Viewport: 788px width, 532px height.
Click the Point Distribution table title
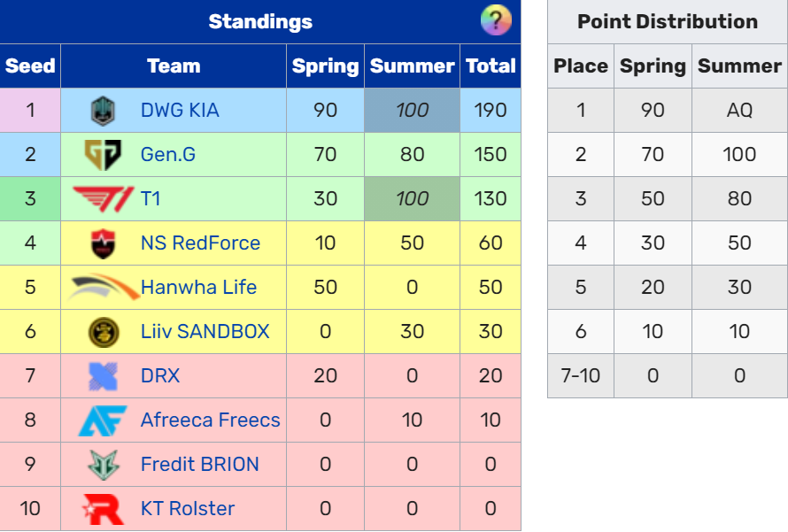click(x=668, y=21)
